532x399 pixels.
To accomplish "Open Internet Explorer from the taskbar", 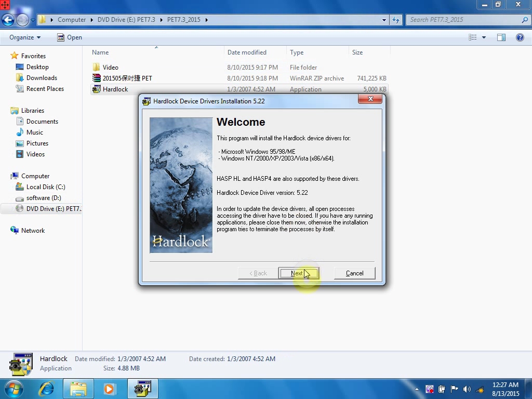I will click(47, 389).
